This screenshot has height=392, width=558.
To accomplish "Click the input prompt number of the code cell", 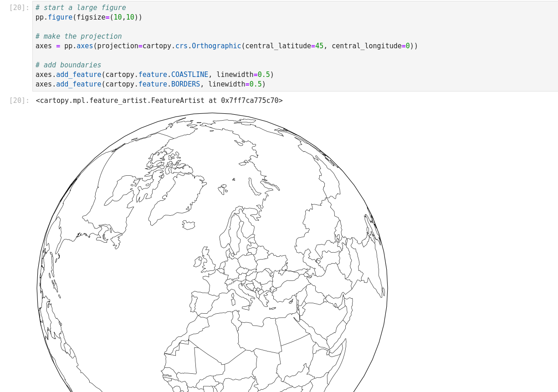I will [x=19, y=8].
